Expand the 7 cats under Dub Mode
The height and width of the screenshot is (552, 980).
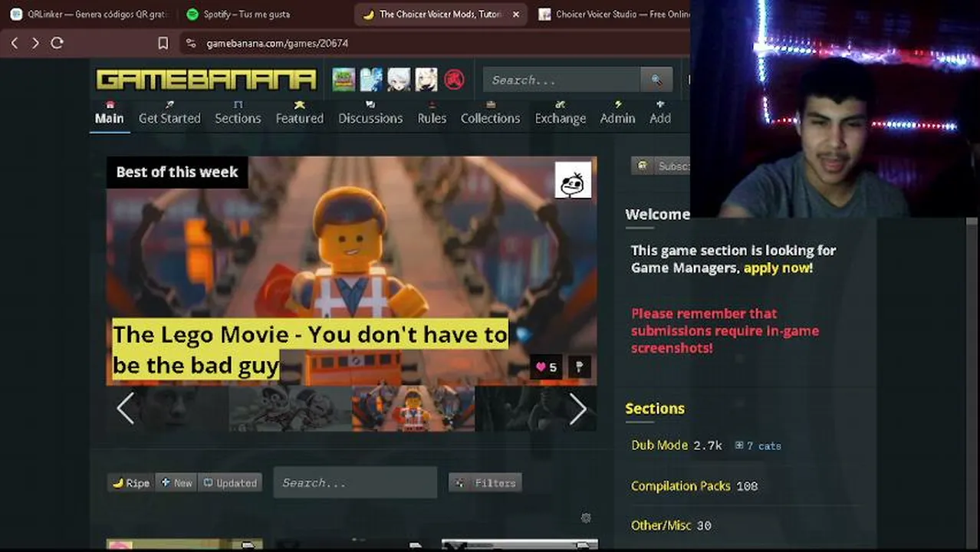[758, 445]
